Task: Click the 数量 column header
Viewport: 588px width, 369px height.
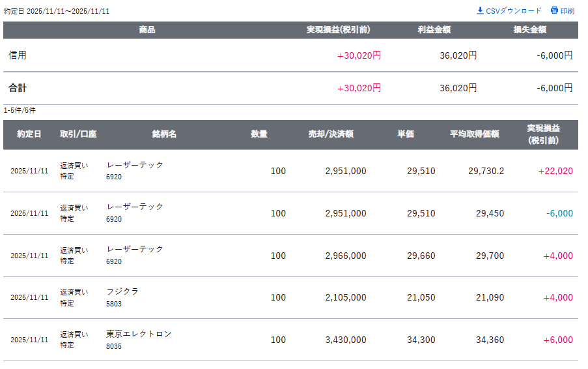Action: tap(259, 134)
